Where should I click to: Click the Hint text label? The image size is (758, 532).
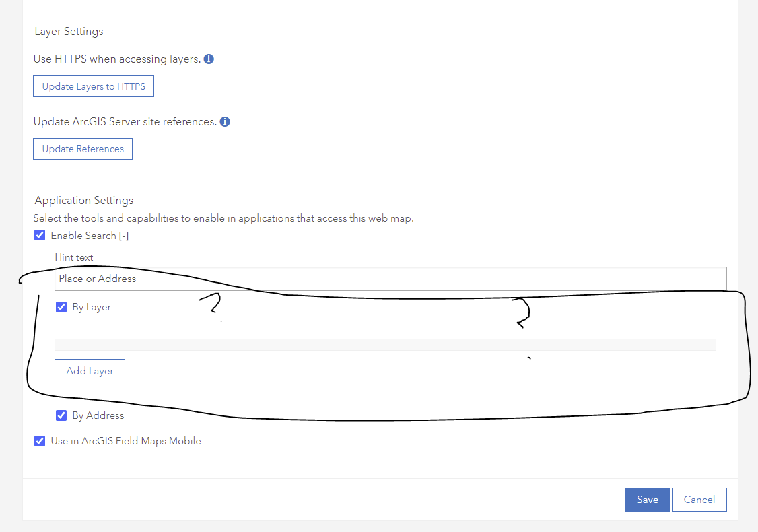[74, 257]
